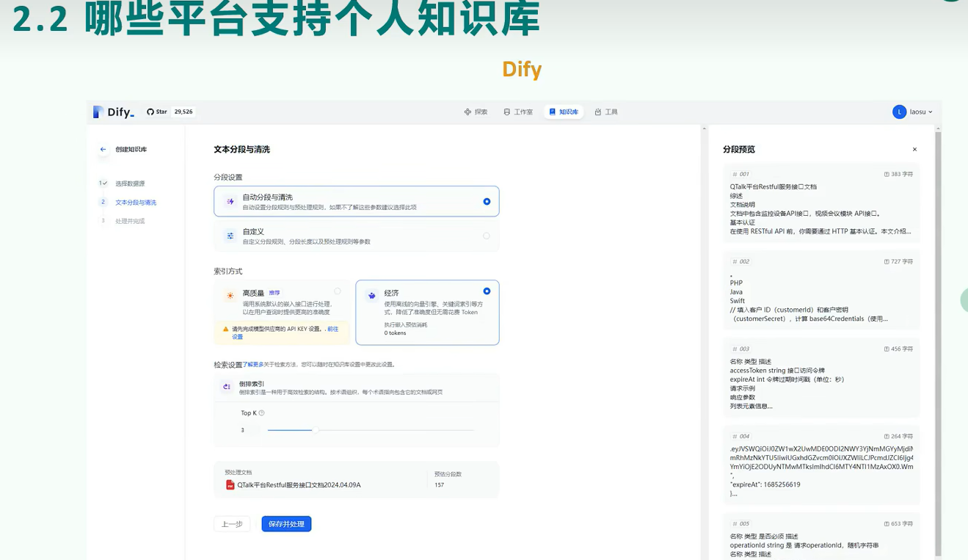Viewport: 968px width, 560px height.
Task: Select 经济 index radio button
Action: (487, 291)
